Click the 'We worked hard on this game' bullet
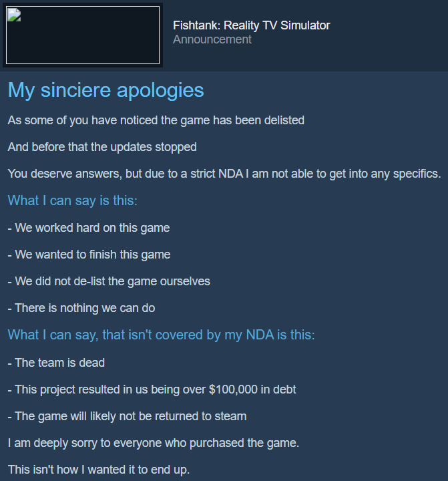The width and height of the screenshot is (448, 481). [89, 228]
